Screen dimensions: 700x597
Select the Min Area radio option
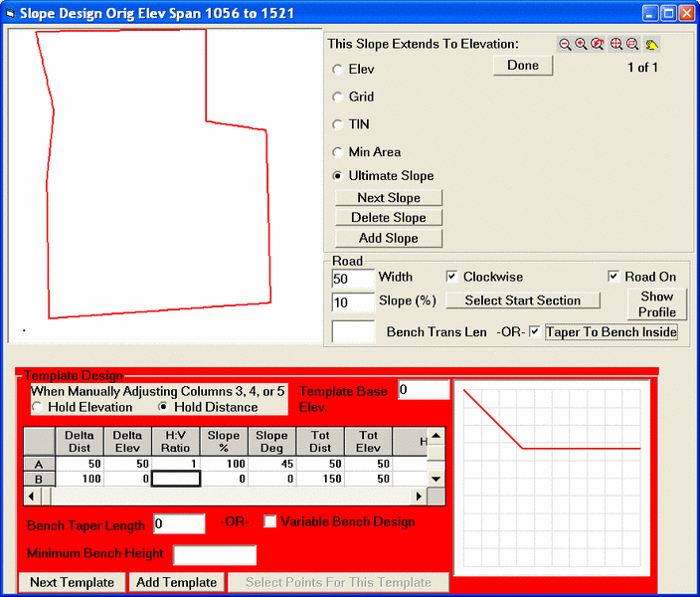point(338,152)
